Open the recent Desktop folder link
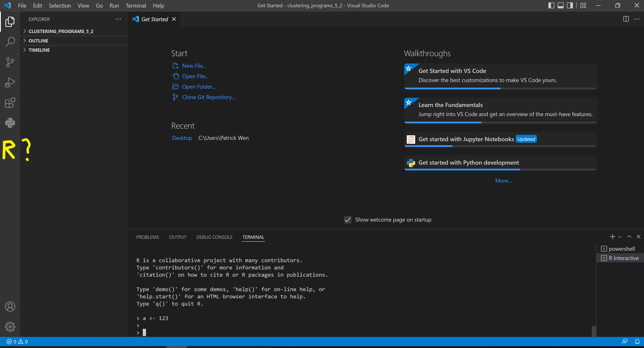Screen dimensions: 644x348 182,138
